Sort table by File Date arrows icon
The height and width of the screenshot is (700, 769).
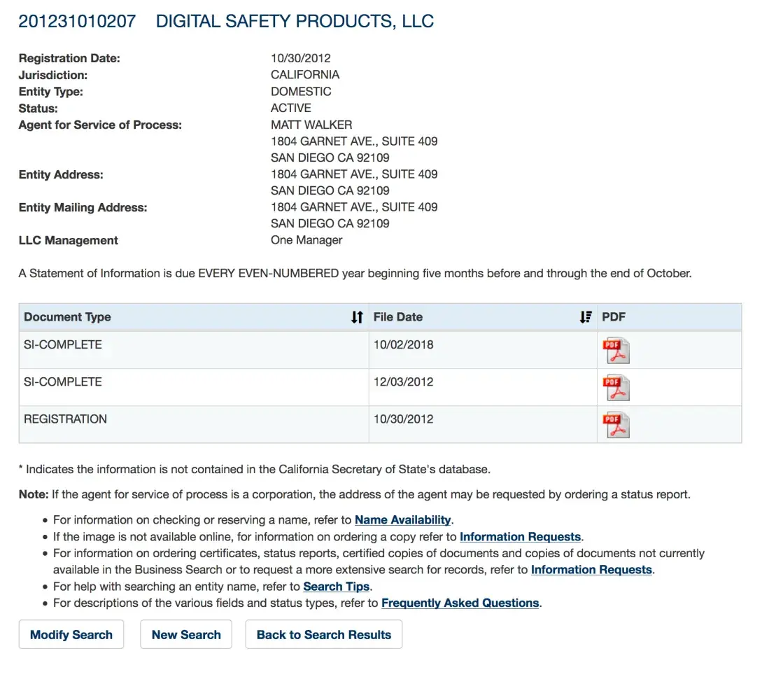tap(586, 317)
